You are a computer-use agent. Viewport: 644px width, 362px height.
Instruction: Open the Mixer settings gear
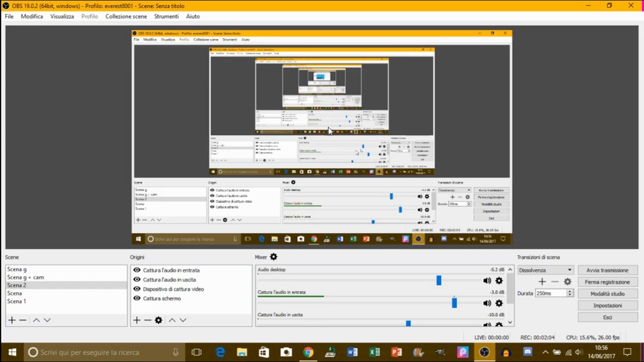(x=274, y=257)
